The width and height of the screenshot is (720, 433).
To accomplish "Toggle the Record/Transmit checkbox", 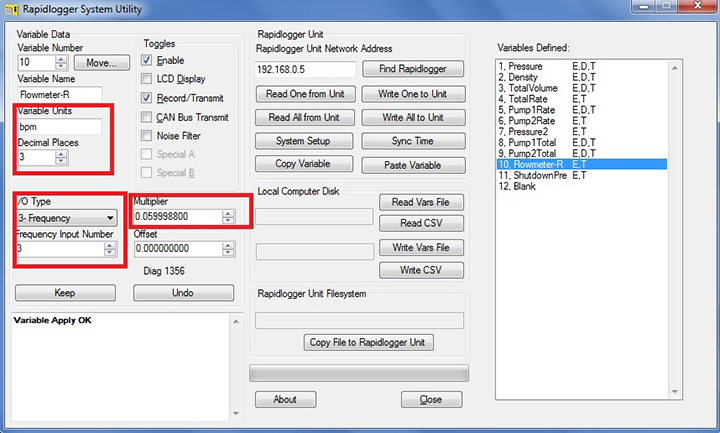I will [x=146, y=98].
